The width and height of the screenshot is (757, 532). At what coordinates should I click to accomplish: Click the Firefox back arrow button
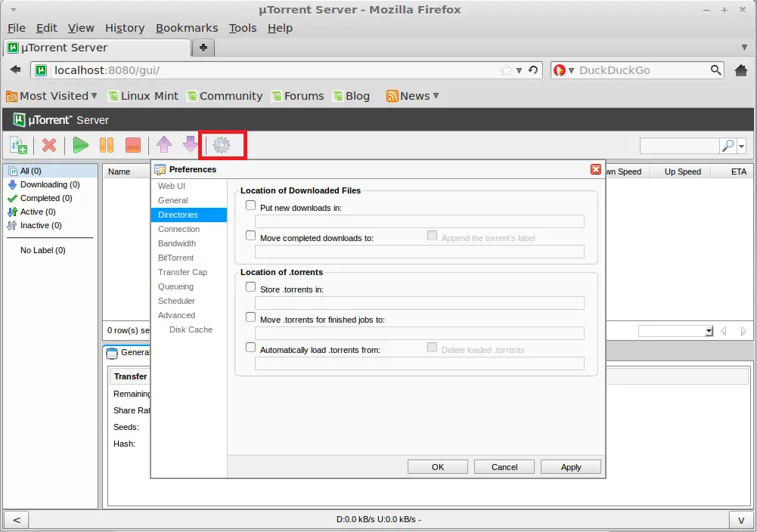click(x=15, y=70)
